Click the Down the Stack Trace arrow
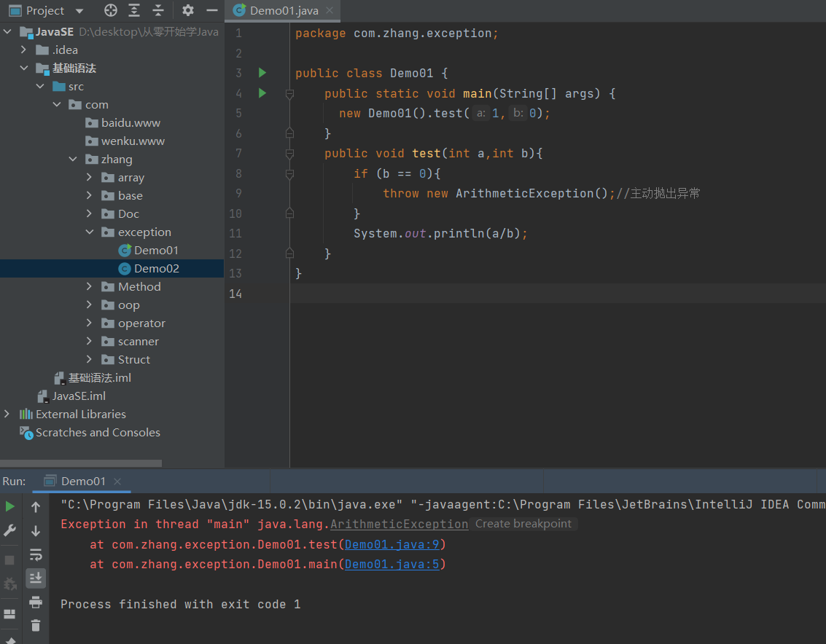 pos(35,531)
